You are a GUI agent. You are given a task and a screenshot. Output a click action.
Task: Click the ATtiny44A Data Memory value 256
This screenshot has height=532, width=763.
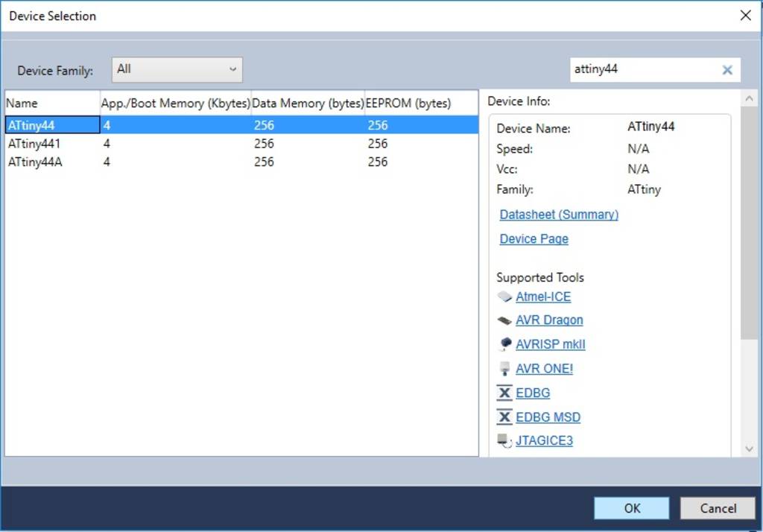pos(264,162)
